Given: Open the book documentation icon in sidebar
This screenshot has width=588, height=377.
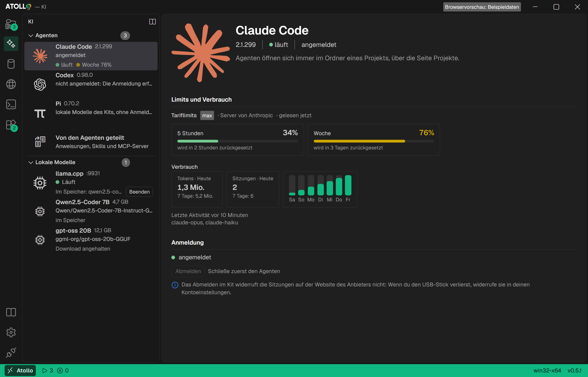Looking at the screenshot, I should (11, 312).
